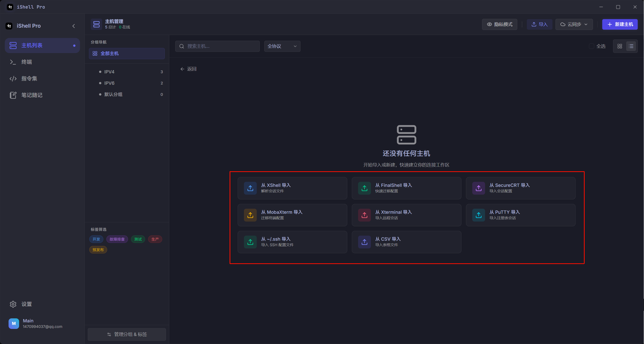Collapse the iShell Pro sidebar
The image size is (644, 344).
pos(74,26)
